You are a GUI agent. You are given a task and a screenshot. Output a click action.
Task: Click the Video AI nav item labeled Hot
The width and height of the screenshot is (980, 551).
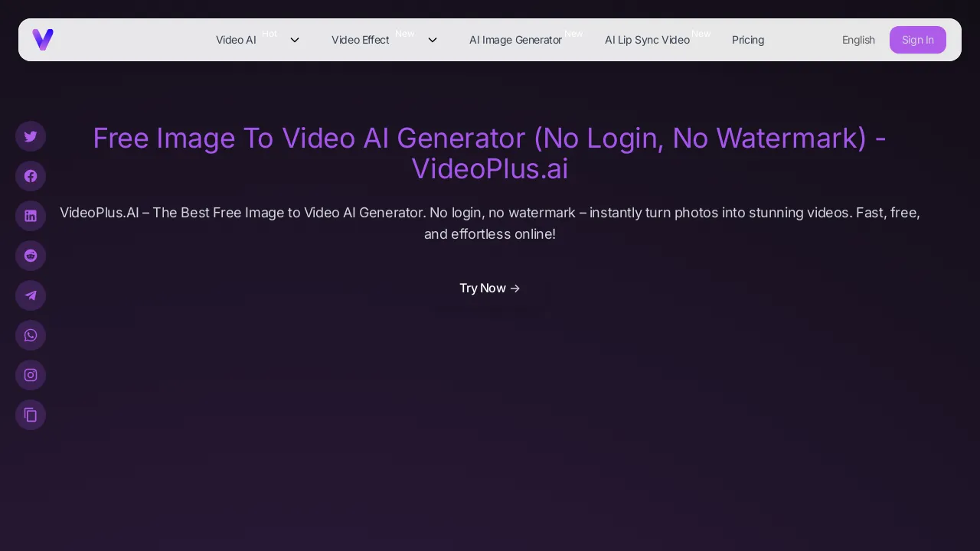coord(236,40)
